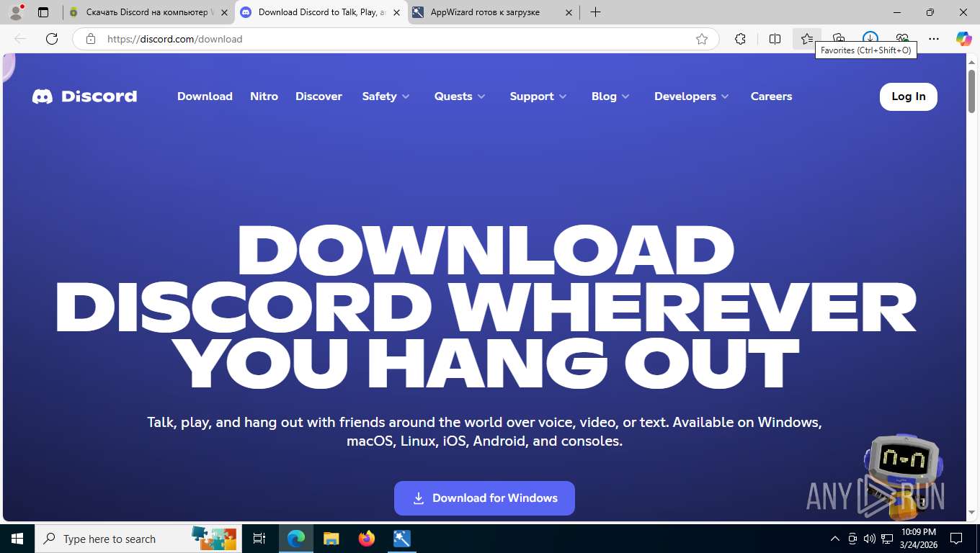Open the Settings and more ellipsis menu
This screenshot has width=980, height=553.
[x=934, y=39]
